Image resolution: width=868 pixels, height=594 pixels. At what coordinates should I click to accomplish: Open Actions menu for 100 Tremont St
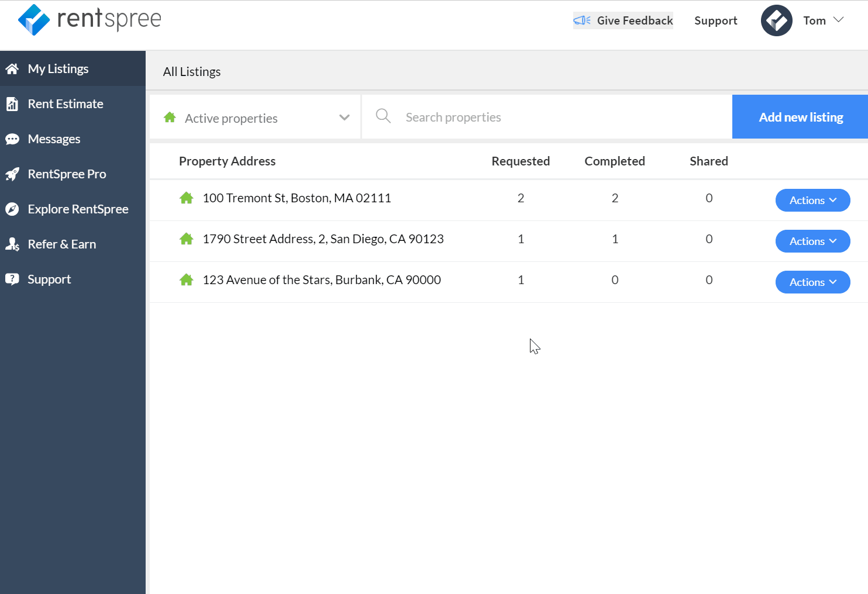tap(812, 200)
